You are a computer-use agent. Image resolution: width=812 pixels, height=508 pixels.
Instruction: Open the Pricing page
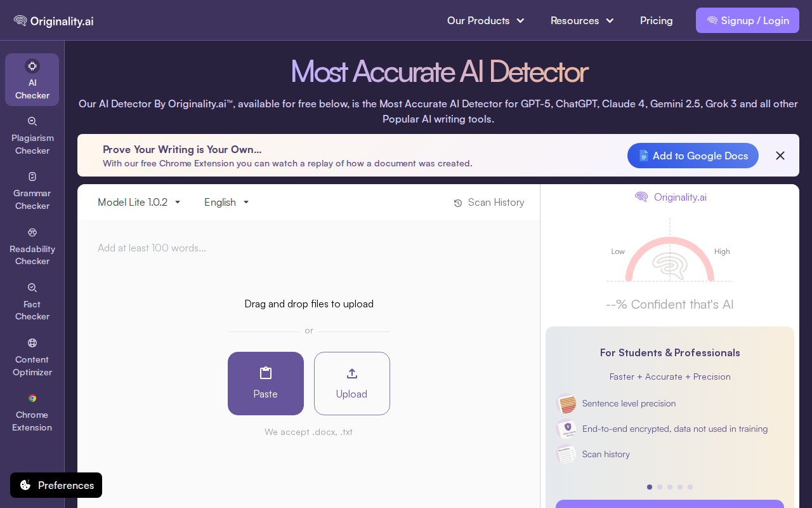[657, 20]
